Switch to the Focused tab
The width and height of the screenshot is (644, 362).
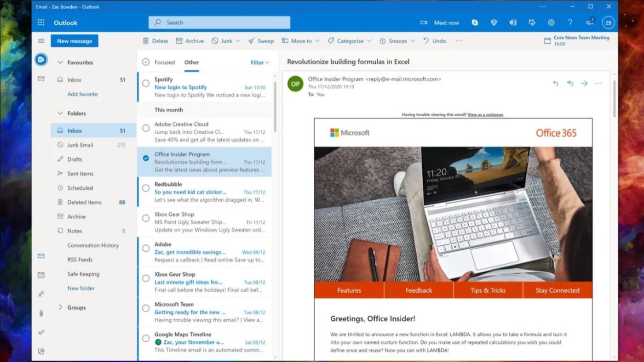pos(165,62)
